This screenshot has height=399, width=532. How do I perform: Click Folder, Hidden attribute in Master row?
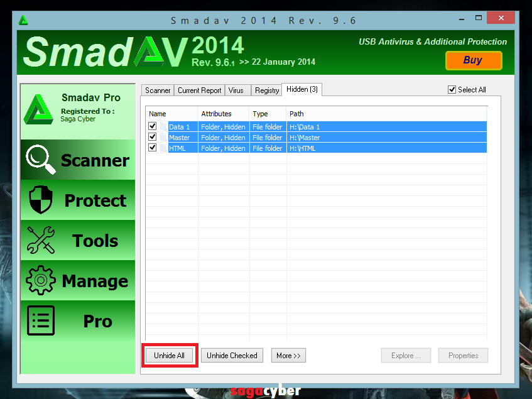[223, 138]
